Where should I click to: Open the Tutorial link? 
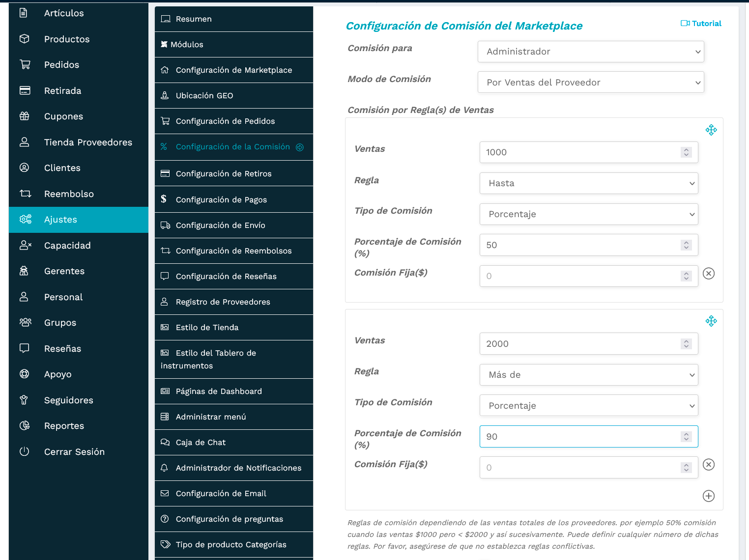coord(701,23)
